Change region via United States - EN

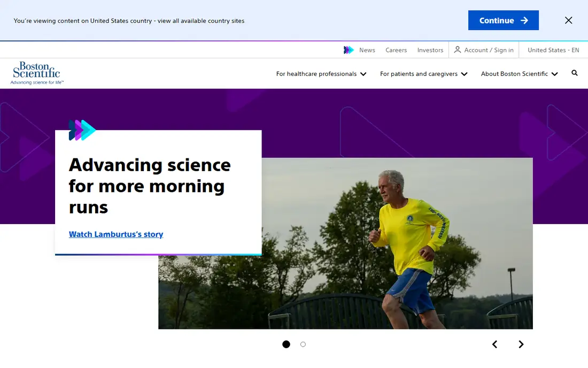553,50
